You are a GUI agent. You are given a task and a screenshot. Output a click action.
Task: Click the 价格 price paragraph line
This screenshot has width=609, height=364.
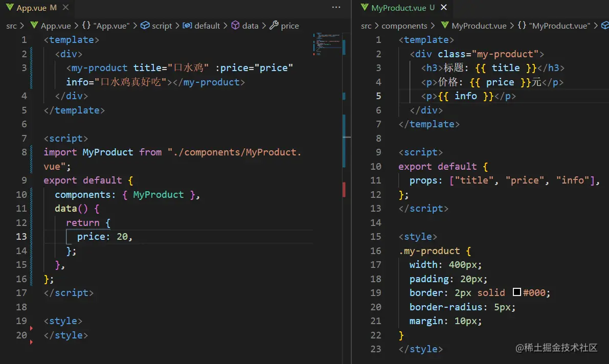point(492,82)
